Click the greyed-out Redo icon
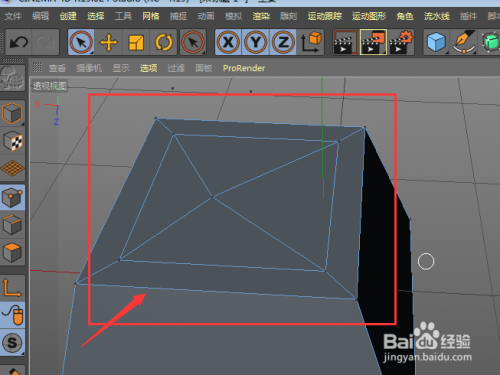The image size is (500, 375). (45, 42)
